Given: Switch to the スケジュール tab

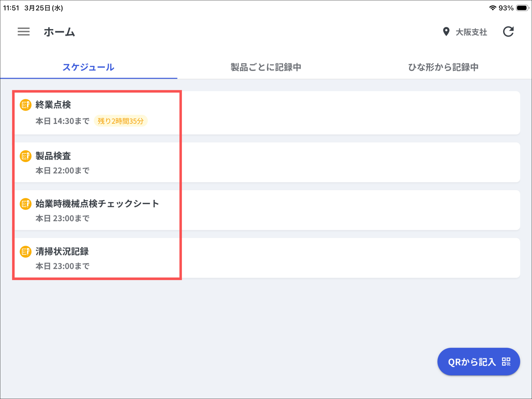Looking at the screenshot, I should coord(88,67).
